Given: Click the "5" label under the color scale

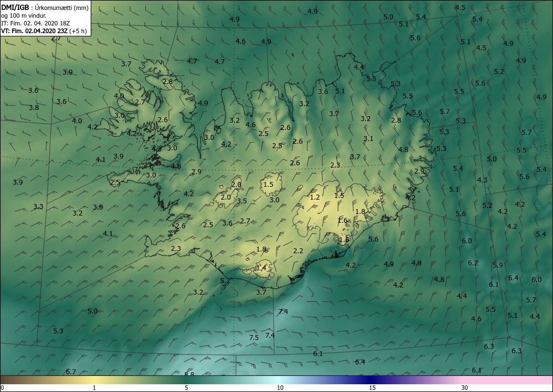Looking at the screenshot, I should 186,388.
